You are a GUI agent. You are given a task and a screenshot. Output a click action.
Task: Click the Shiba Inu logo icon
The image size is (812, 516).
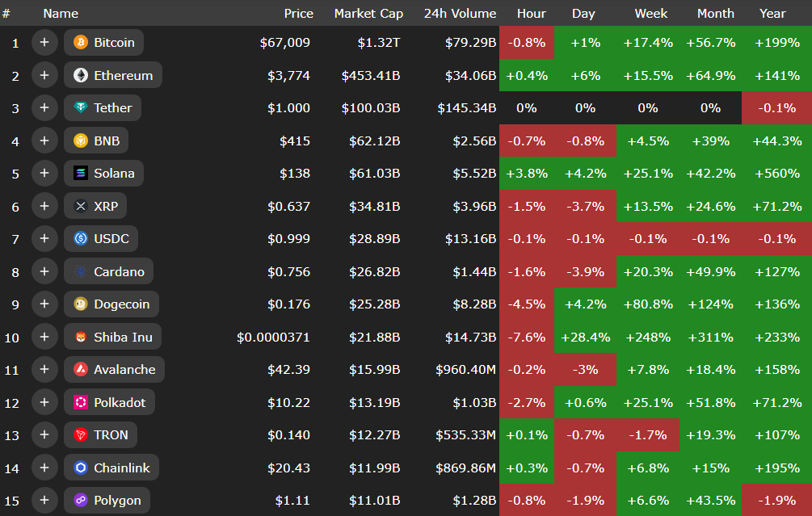(x=81, y=338)
